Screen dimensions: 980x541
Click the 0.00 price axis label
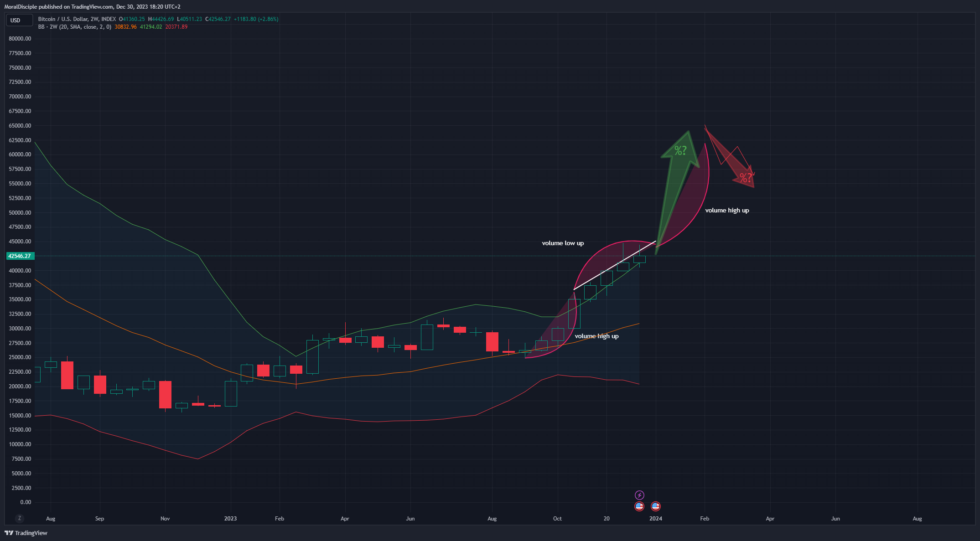(x=26, y=502)
